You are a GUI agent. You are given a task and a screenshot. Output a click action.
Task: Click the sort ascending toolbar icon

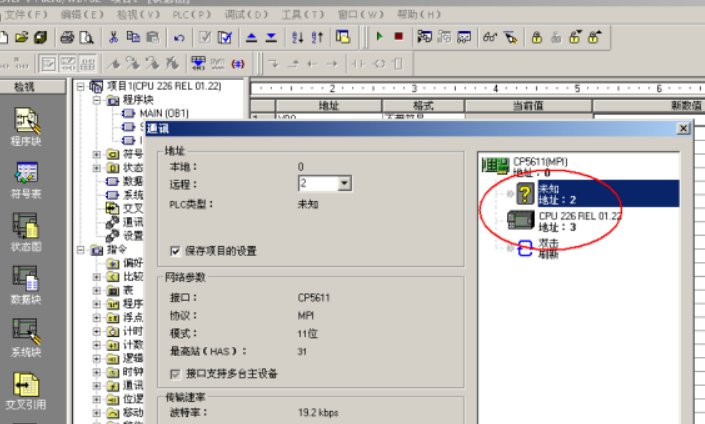coord(297,37)
